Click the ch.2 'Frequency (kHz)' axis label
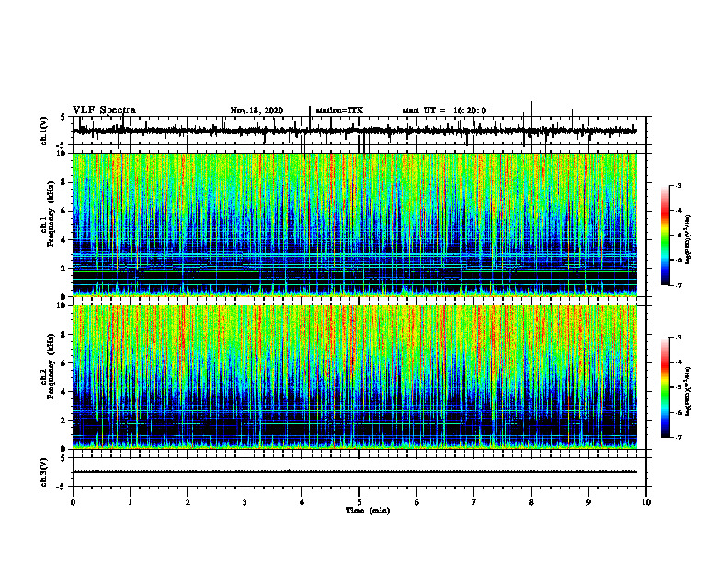The image size is (728, 563). [x=51, y=367]
